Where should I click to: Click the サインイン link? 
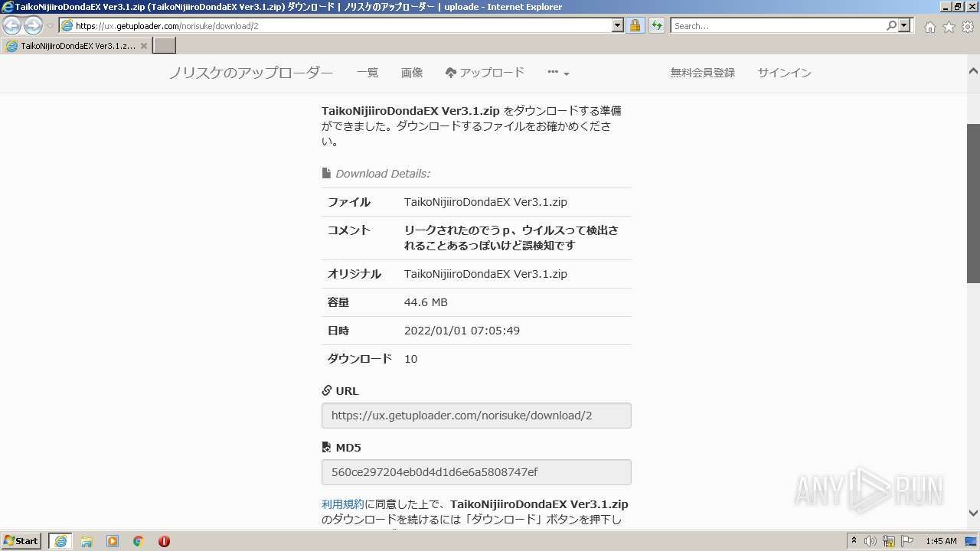pyautogui.click(x=785, y=73)
